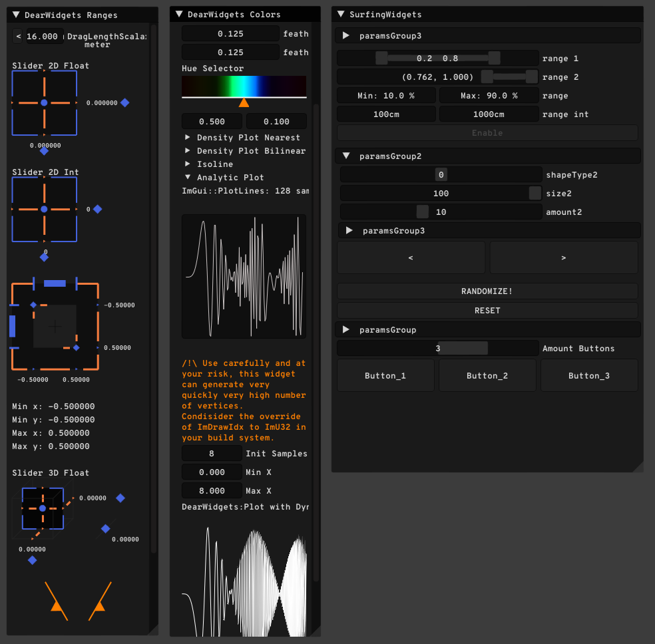The image size is (655, 644).
Task: Expand the top paramsGroup3 header
Action: pos(487,35)
